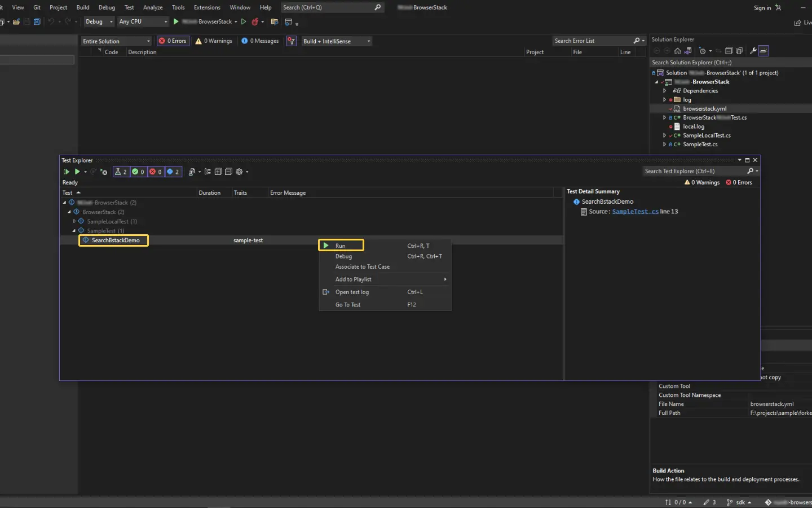Open the SampleTest.cs source link
Screen dimensions: 812x508
(635, 212)
